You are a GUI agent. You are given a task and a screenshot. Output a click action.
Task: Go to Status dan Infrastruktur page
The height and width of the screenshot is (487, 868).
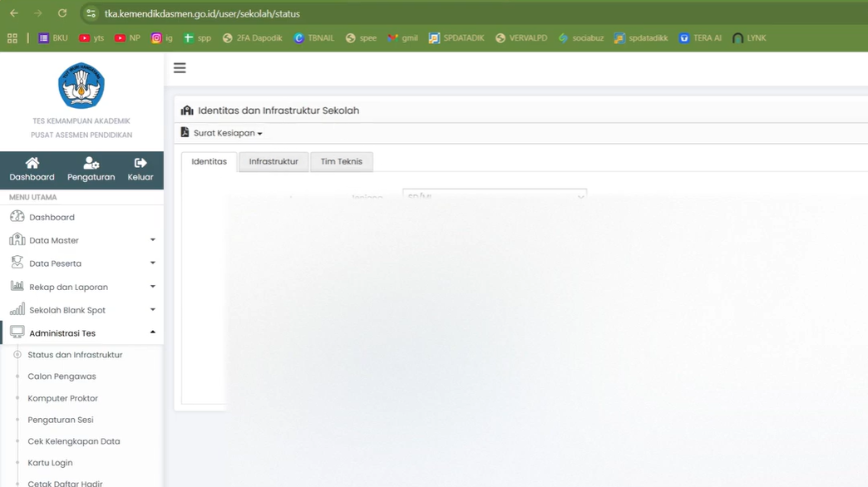75,354
